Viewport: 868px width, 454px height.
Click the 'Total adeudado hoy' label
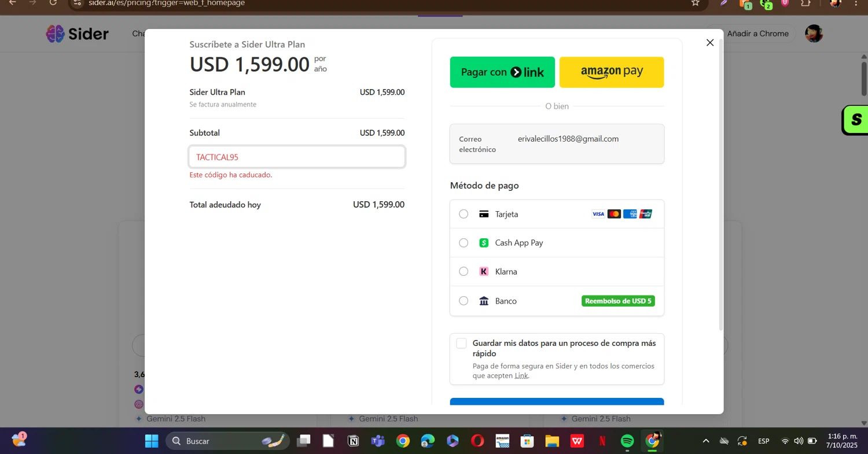tap(225, 205)
